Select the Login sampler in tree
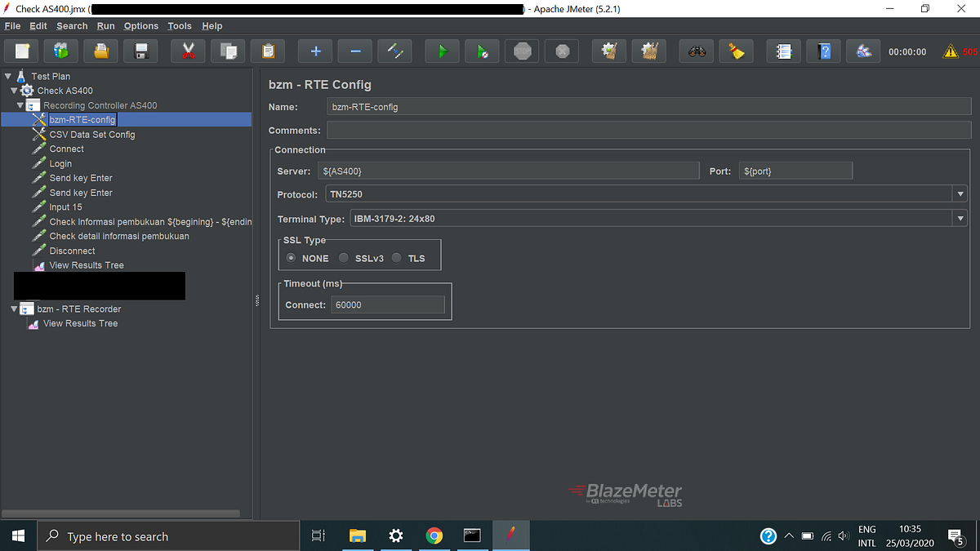The height and width of the screenshot is (551, 980). (x=60, y=164)
